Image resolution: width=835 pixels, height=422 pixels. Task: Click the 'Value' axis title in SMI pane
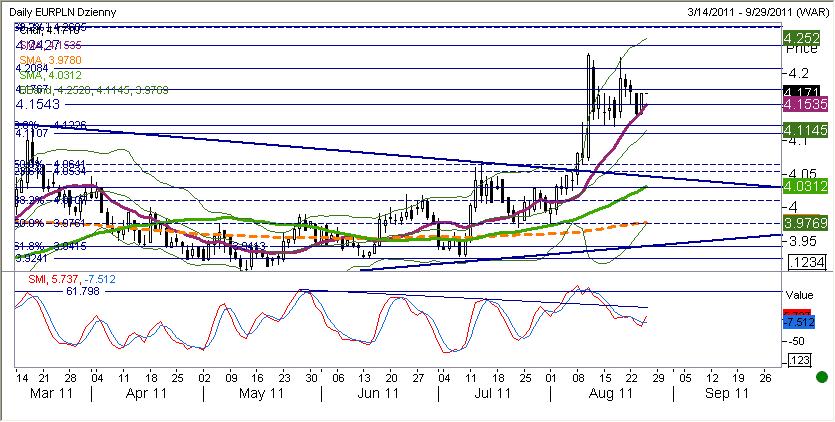click(x=799, y=295)
